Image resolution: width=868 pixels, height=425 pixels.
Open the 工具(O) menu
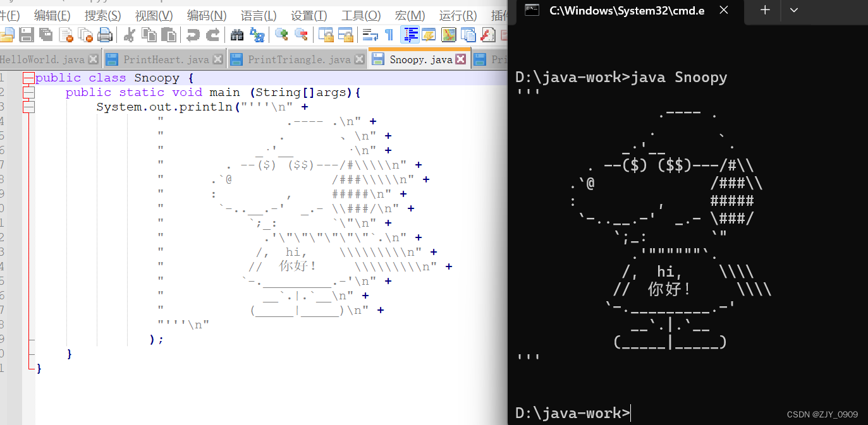361,16
